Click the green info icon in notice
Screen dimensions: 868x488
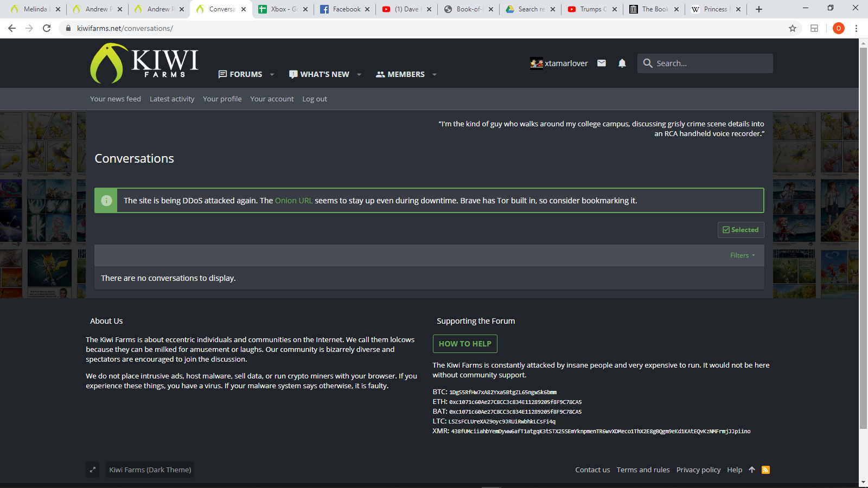pyautogui.click(x=106, y=201)
